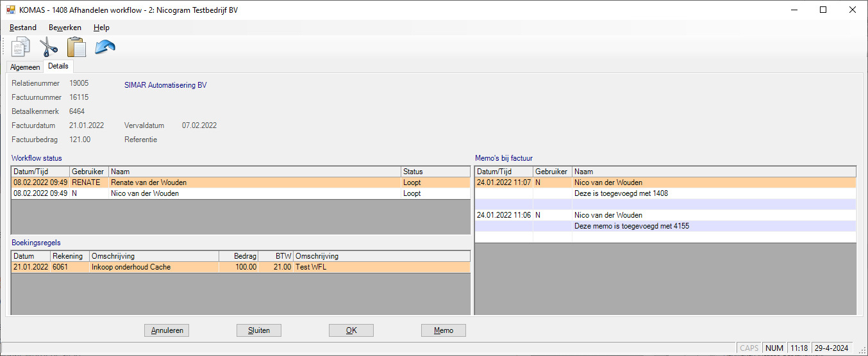Click Factuurnummer value 16115
This screenshot has height=356, width=868.
click(79, 97)
